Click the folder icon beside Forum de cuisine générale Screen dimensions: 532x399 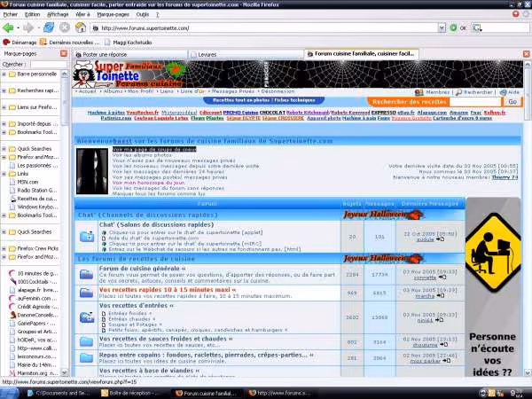86,274
